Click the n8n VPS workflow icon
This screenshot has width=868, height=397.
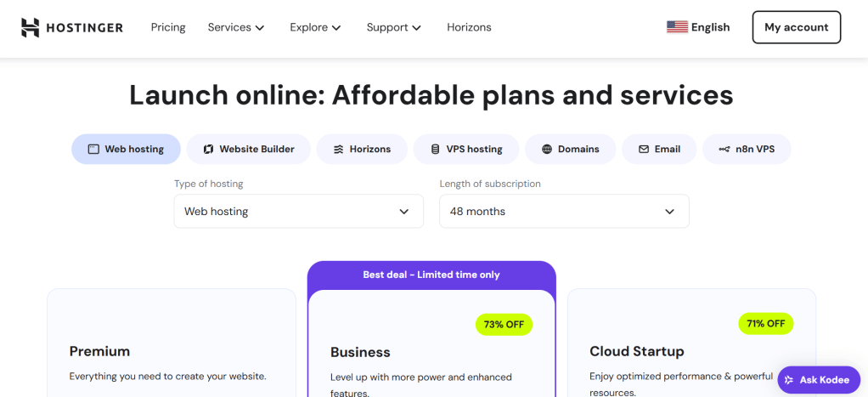tap(724, 149)
